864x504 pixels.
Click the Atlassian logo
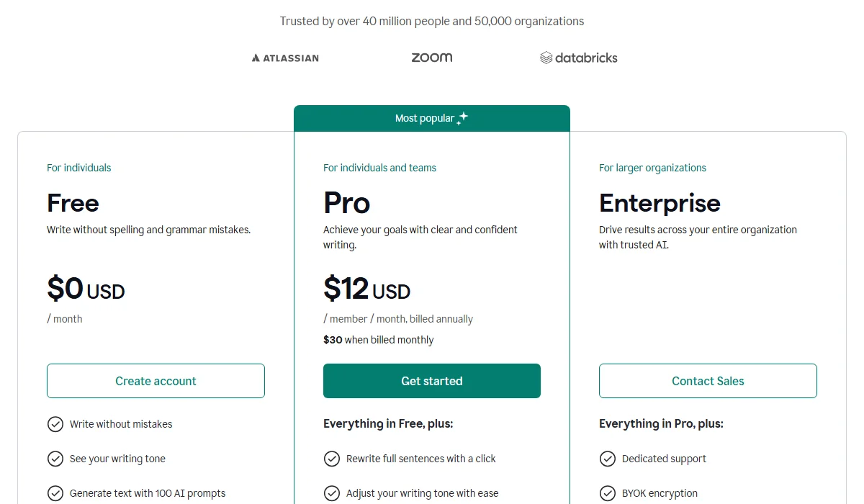coord(285,58)
